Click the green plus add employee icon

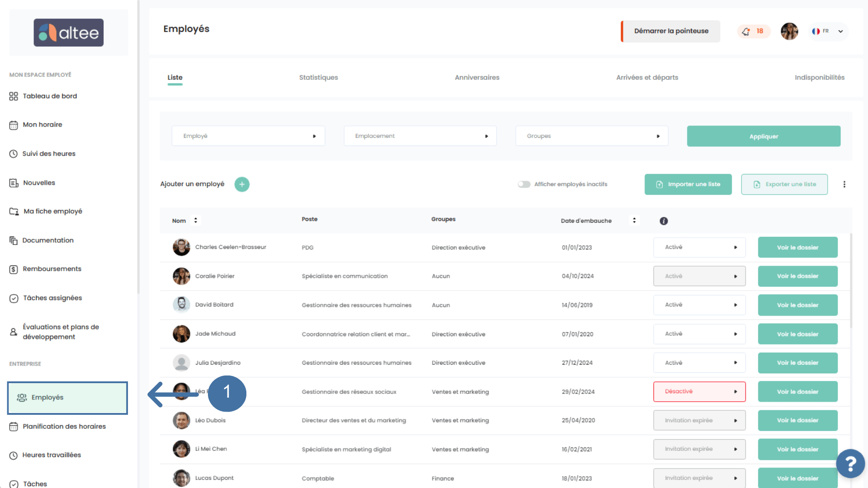coord(242,184)
